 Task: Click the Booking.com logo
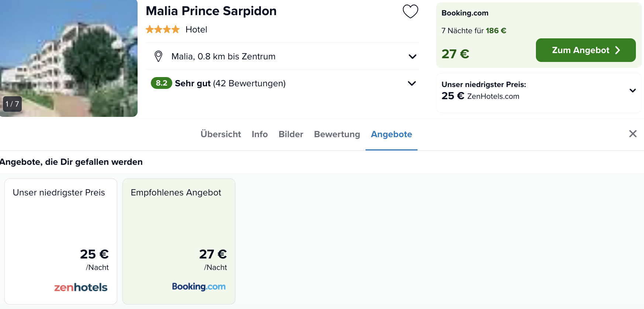tap(199, 287)
